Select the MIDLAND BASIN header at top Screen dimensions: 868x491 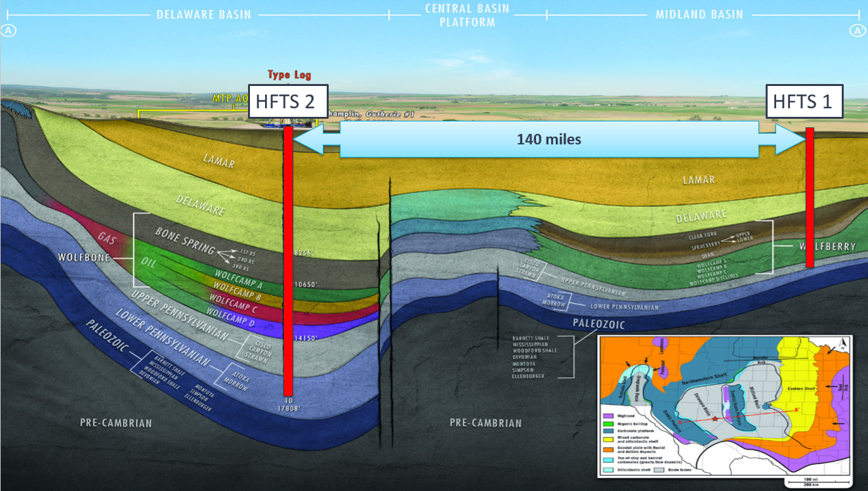pos(699,14)
